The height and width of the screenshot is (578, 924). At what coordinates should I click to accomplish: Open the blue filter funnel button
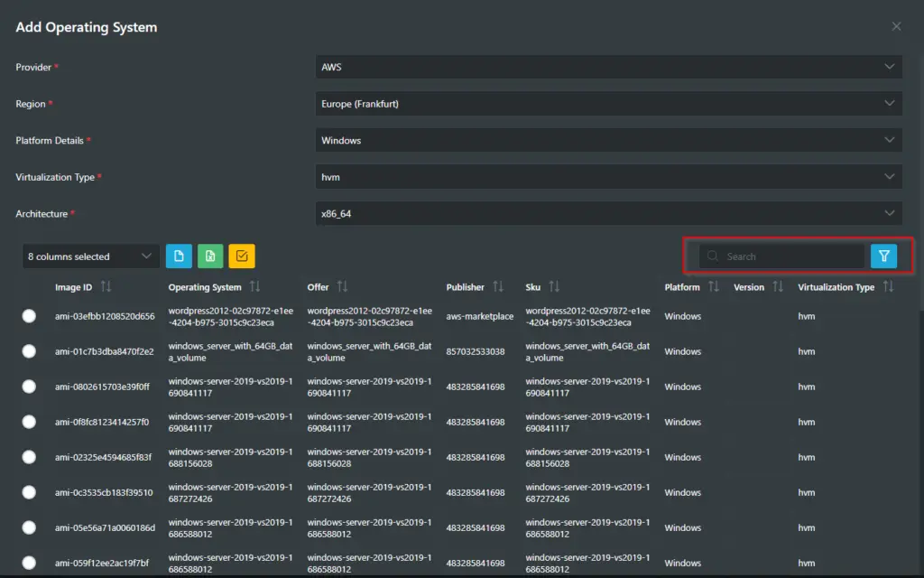click(x=884, y=256)
